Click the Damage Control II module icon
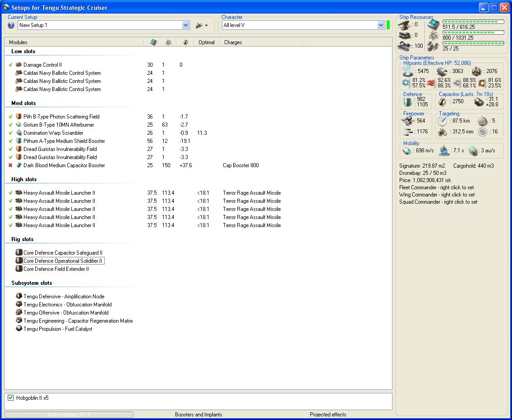Viewport: 512px width, 420px height. pos(19,64)
